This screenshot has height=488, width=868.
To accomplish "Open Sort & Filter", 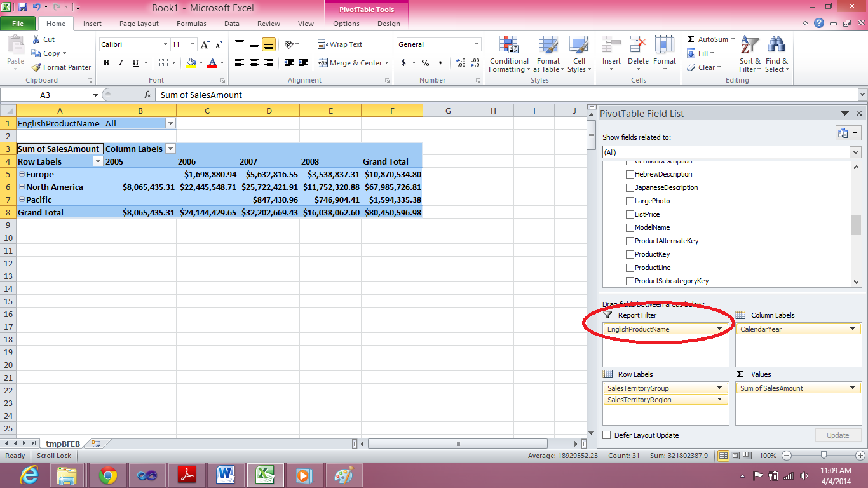I will (x=750, y=54).
